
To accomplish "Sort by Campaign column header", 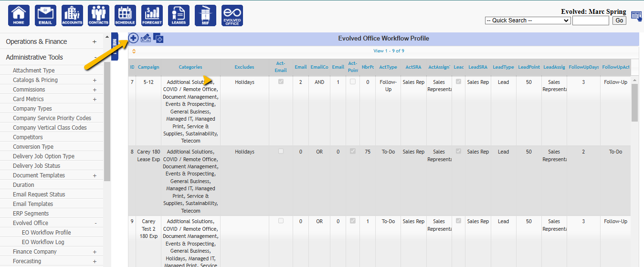I will point(148,67).
